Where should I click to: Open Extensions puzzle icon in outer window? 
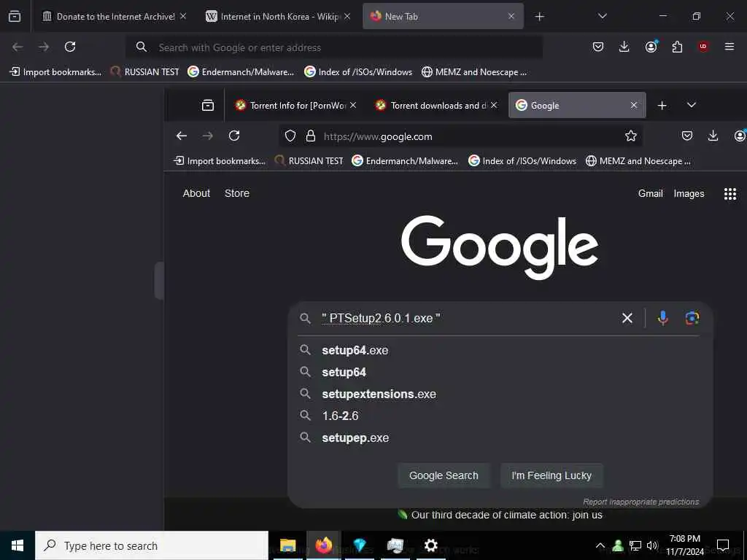click(x=677, y=47)
